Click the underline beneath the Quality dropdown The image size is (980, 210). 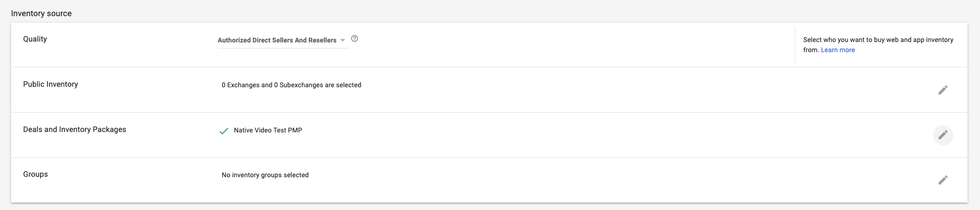283,48
